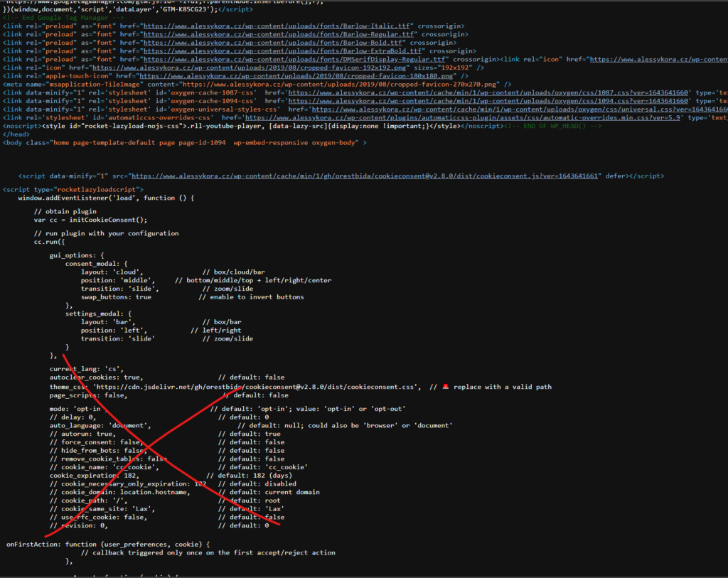The image size is (728, 578).
Task: Click the "consent_modal: {" line
Action: 96,264
